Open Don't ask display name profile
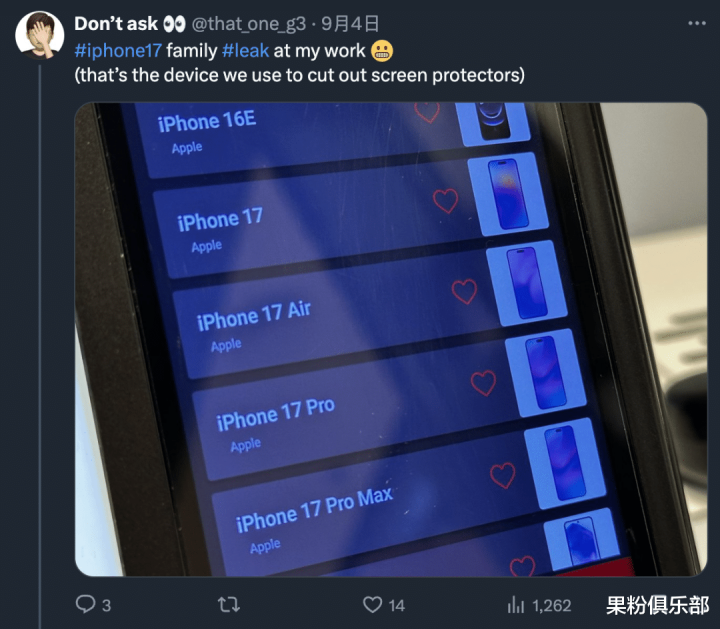This screenshot has height=629, width=720. pyautogui.click(x=116, y=24)
